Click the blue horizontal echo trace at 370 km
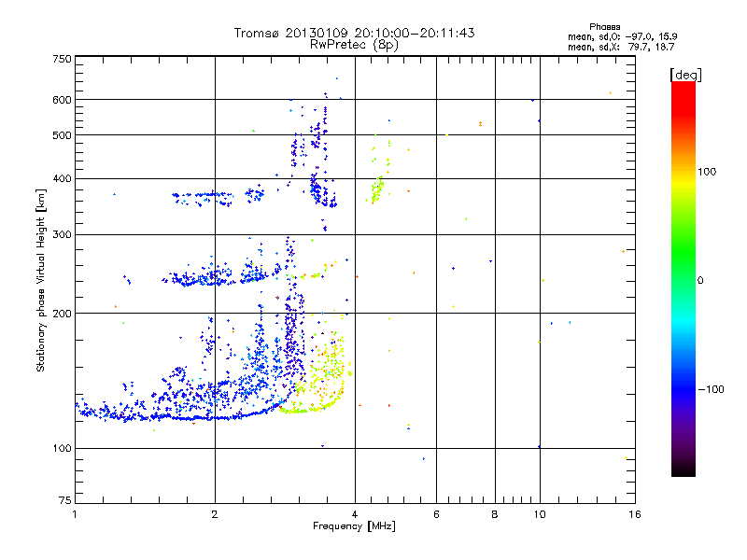The image size is (747, 560). click(203, 197)
